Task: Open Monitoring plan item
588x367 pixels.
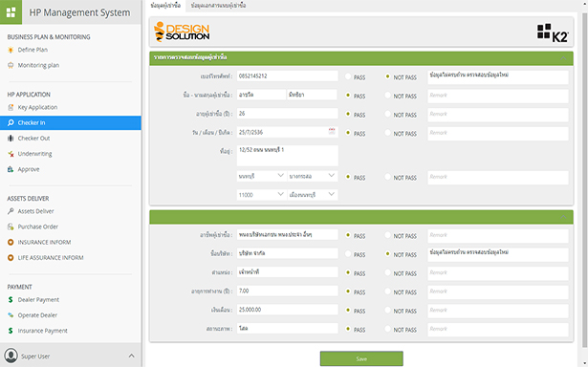Action: (x=38, y=65)
